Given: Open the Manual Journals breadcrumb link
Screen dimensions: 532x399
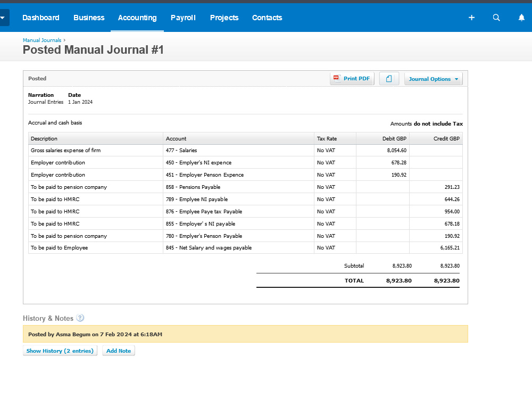Looking at the screenshot, I should (42, 39).
